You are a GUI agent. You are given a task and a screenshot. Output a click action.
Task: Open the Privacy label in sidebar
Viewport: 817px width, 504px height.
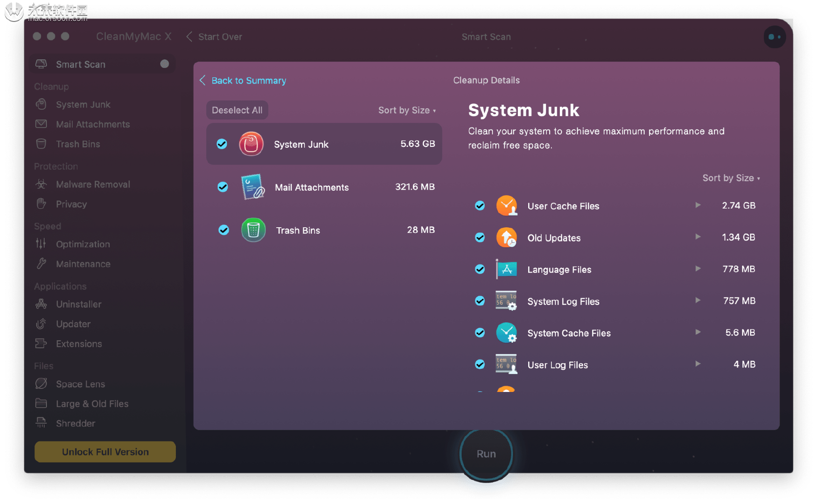pos(71,204)
